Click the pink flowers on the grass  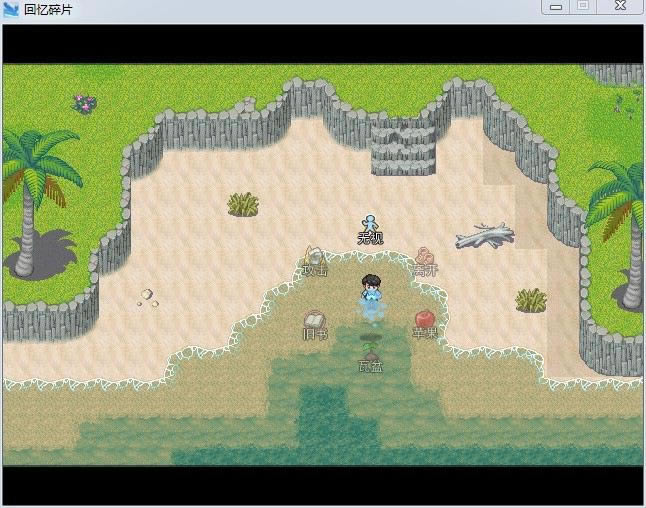click(x=83, y=102)
